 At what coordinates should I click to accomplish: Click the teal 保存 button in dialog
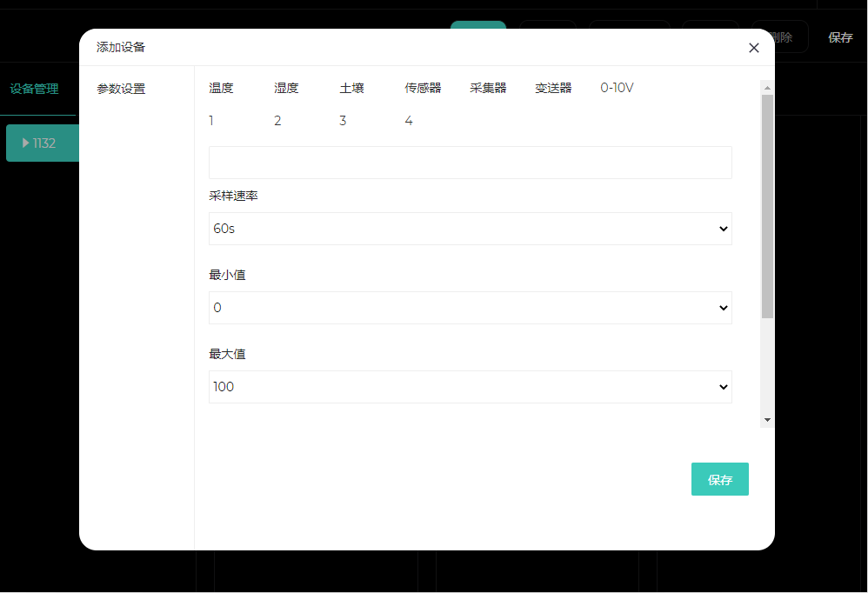click(x=719, y=479)
